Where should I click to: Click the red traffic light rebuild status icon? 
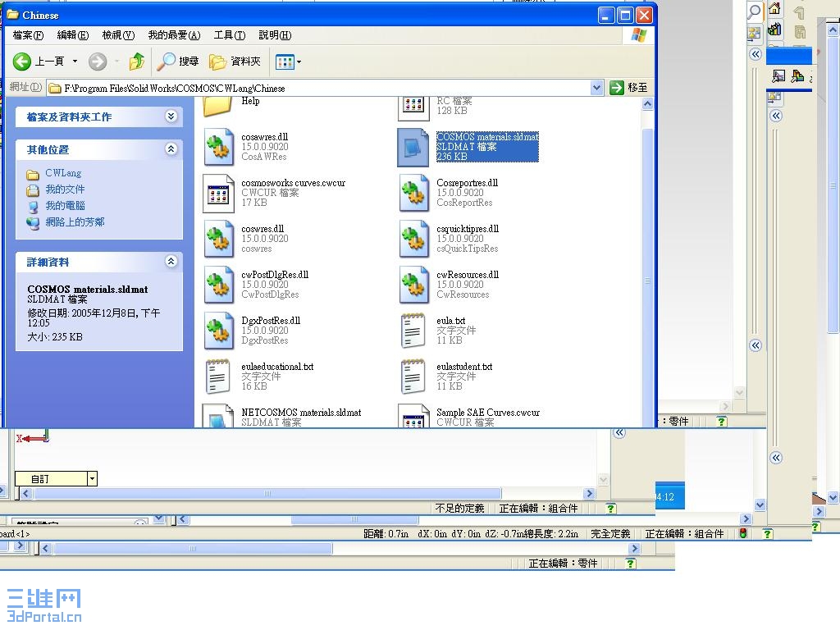point(743,533)
